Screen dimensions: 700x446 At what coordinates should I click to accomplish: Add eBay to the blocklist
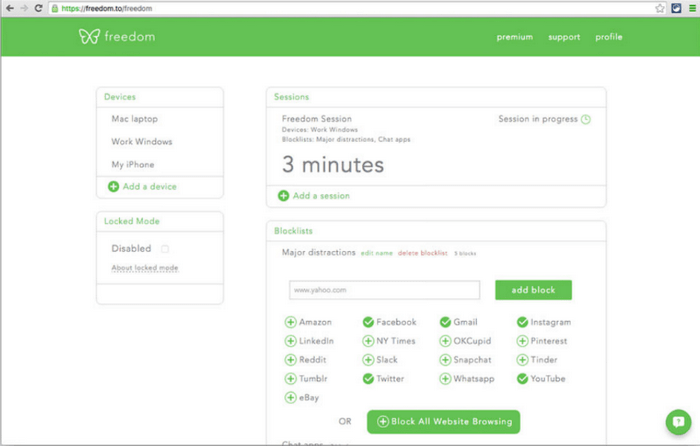[290, 397]
